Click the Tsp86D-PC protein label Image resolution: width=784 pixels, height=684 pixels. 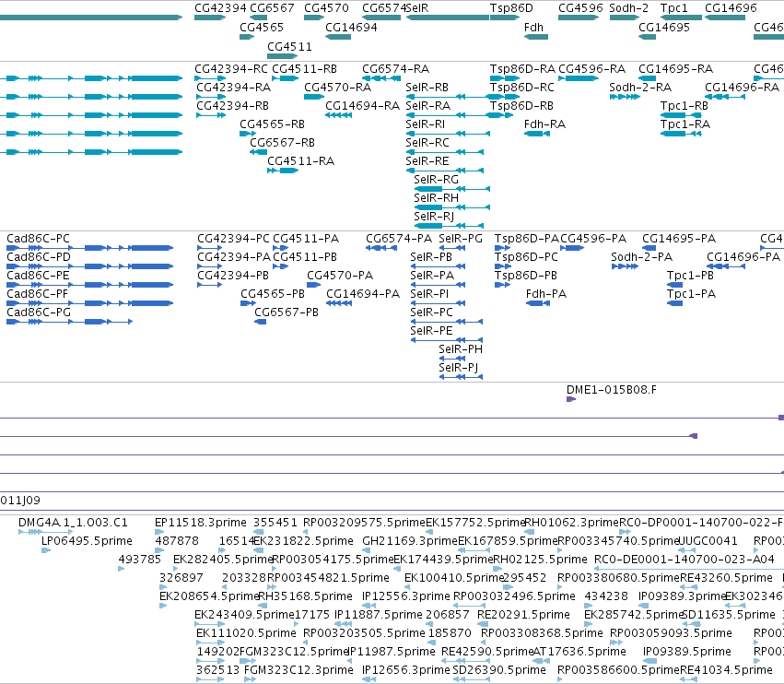pos(526,256)
